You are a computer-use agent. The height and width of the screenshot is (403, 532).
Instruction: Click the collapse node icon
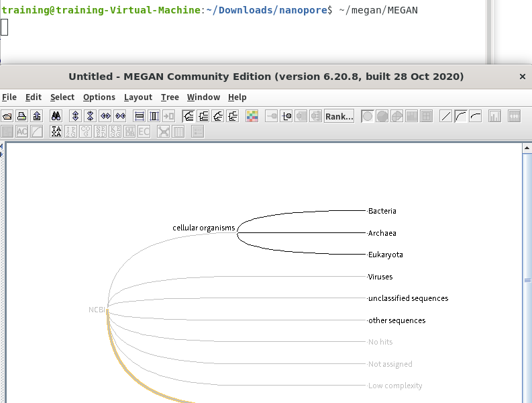[271, 116]
